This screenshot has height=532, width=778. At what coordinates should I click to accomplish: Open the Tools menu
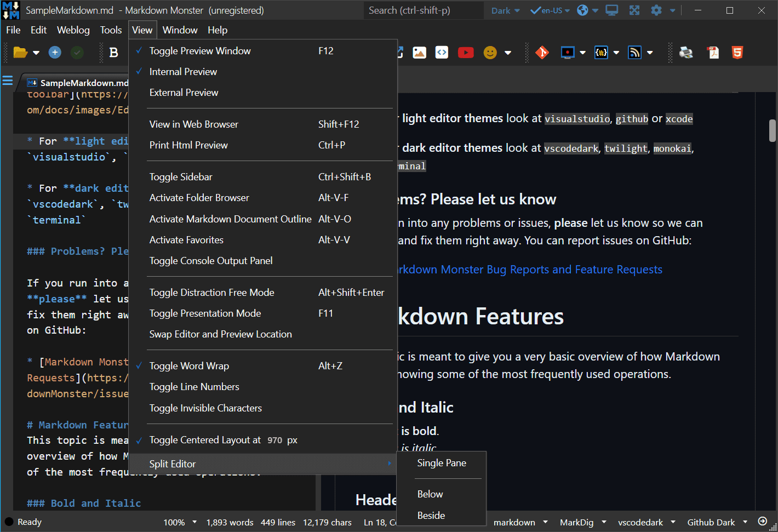click(111, 30)
